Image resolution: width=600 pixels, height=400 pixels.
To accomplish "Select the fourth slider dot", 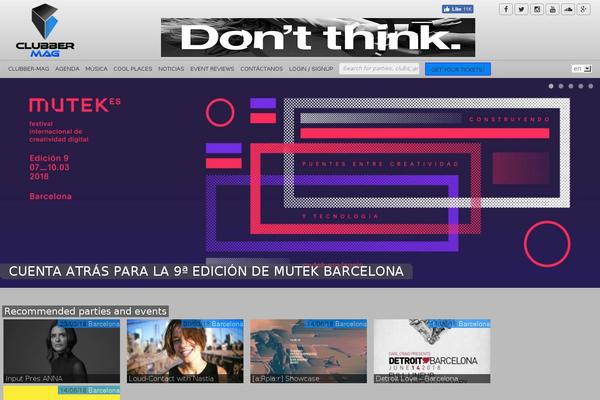I will pyautogui.click(x=581, y=86).
